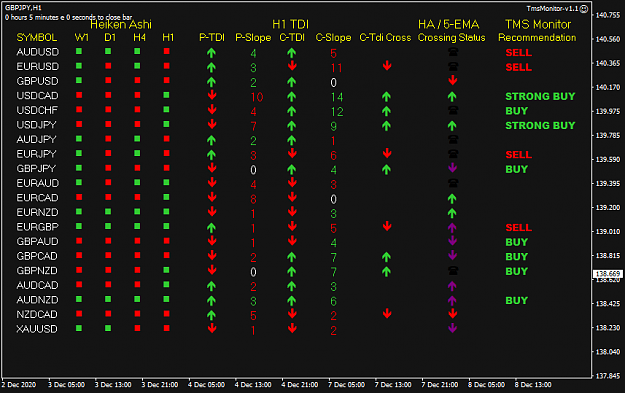This screenshot has width=625, height=393.
Task: Click the smiley icon beside TmsMonitor-v1.1
Action: tap(584, 8)
